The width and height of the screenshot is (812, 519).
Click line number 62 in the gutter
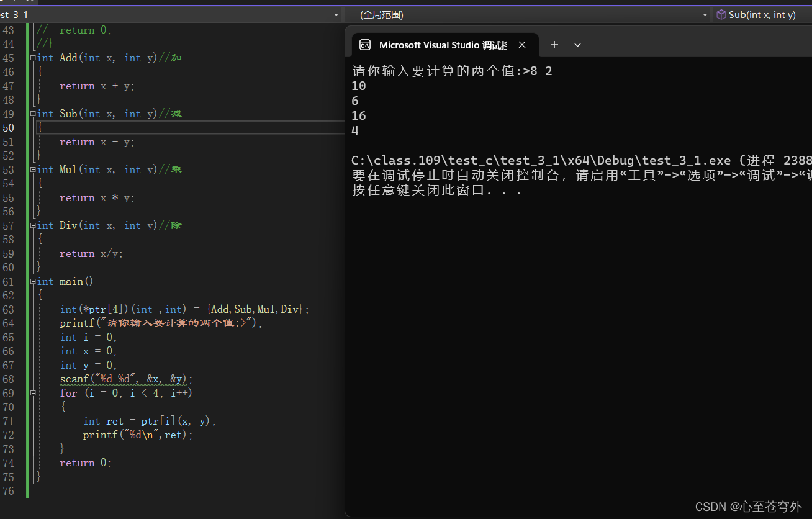pos(8,295)
